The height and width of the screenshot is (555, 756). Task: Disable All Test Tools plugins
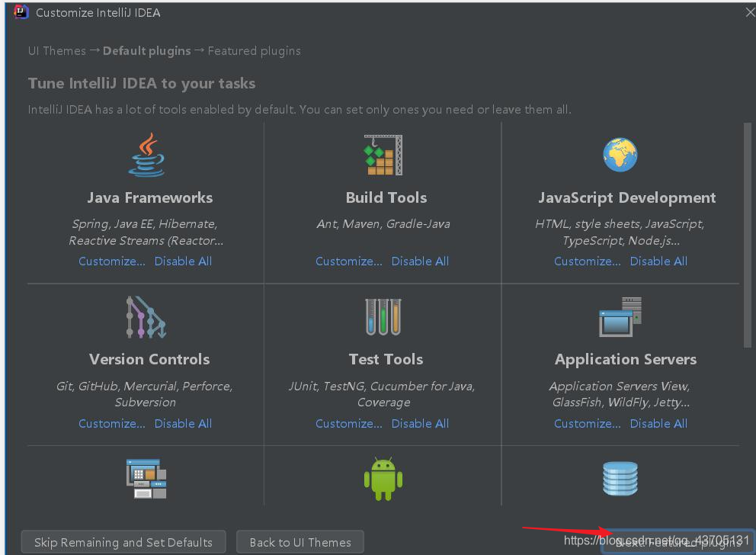420,423
